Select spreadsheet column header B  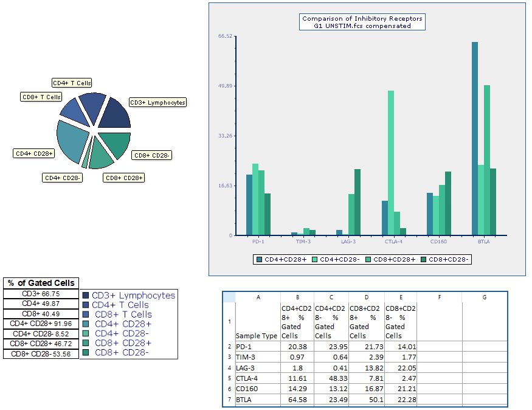pyautogui.click(x=297, y=297)
